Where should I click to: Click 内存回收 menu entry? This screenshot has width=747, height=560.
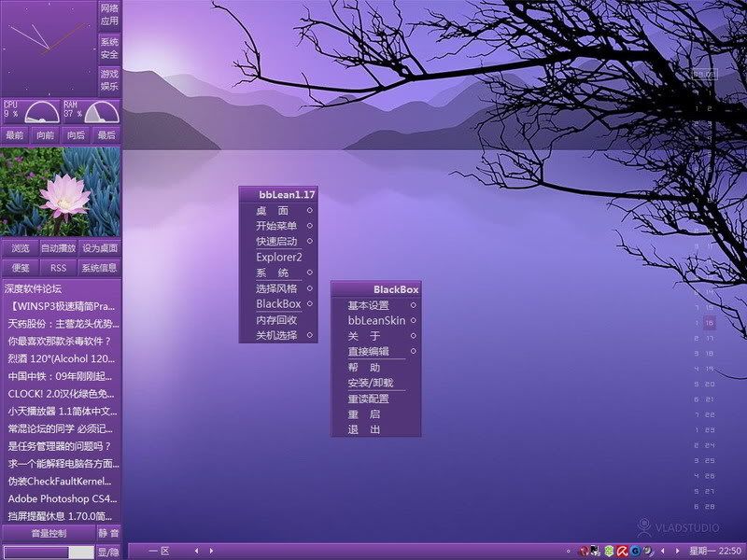click(x=278, y=320)
